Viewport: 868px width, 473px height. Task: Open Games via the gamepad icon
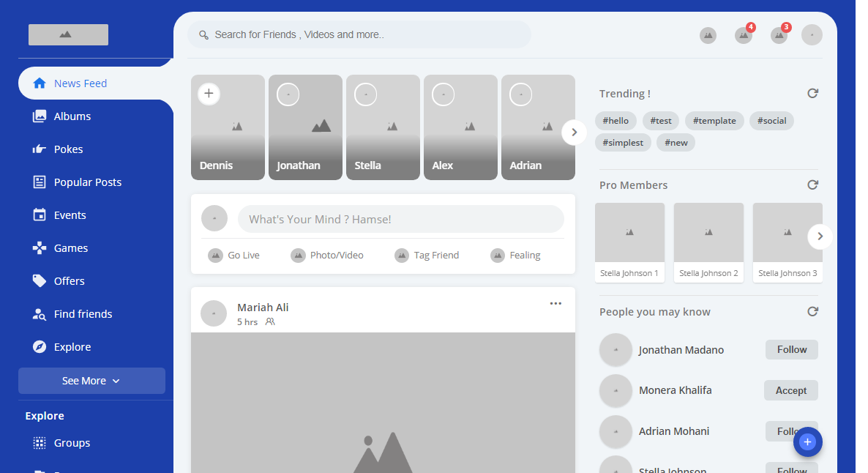(40, 248)
